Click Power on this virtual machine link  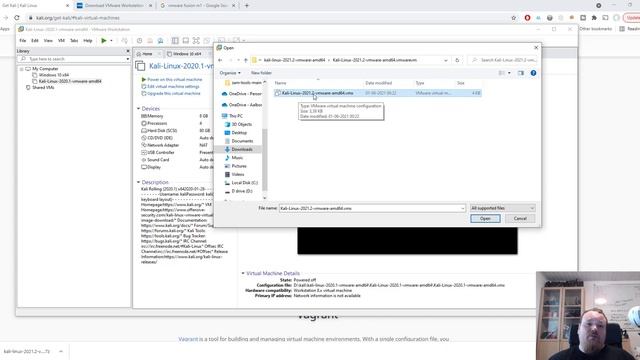coord(175,80)
